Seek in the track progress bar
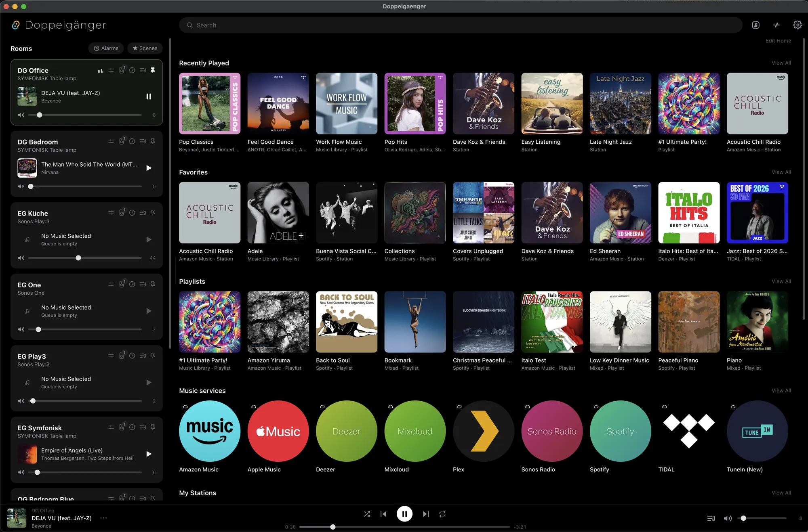 click(404, 527)
